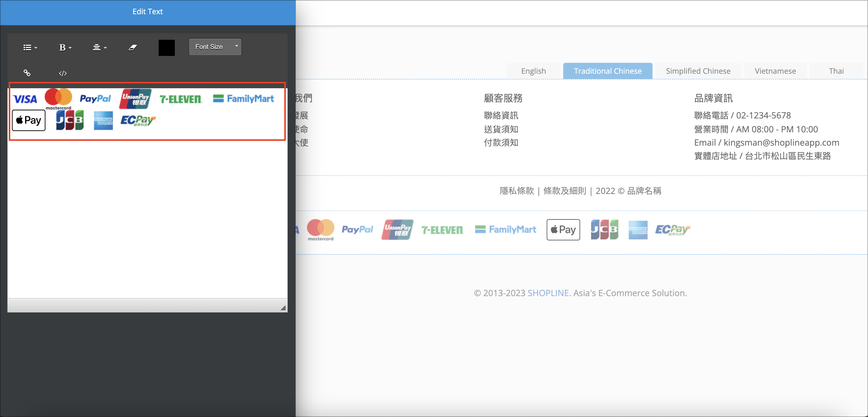Click the Edit Text panel header
Screen dimensions: 868x417
point(148,12)
